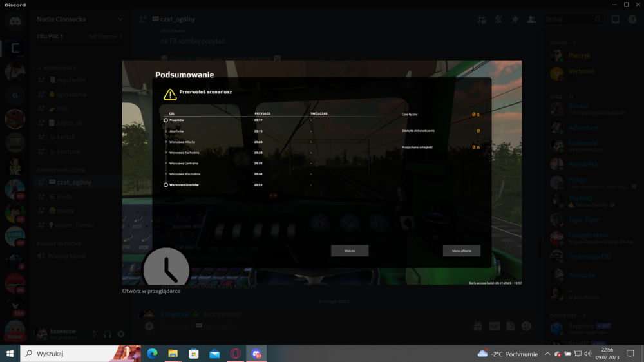Toggle microphone mute in user panel

[x=94, y=334]
